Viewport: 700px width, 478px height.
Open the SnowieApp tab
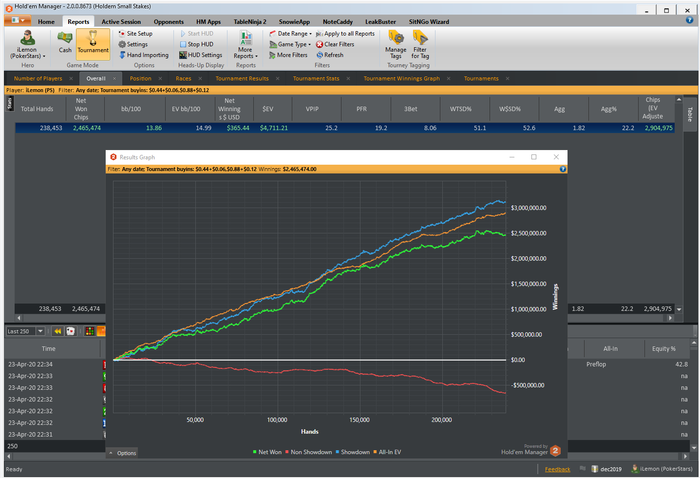click(x=294, y=21)
